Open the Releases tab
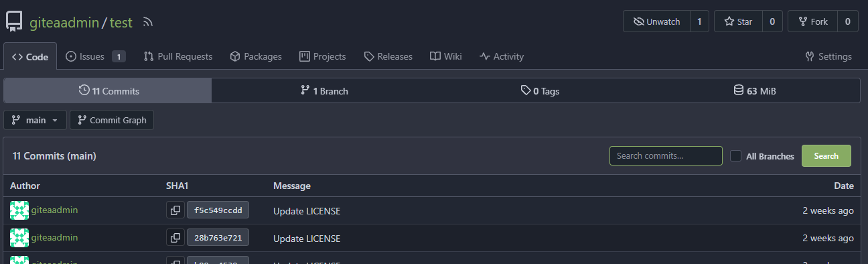 pyautogui.click(x=388, y=56)
